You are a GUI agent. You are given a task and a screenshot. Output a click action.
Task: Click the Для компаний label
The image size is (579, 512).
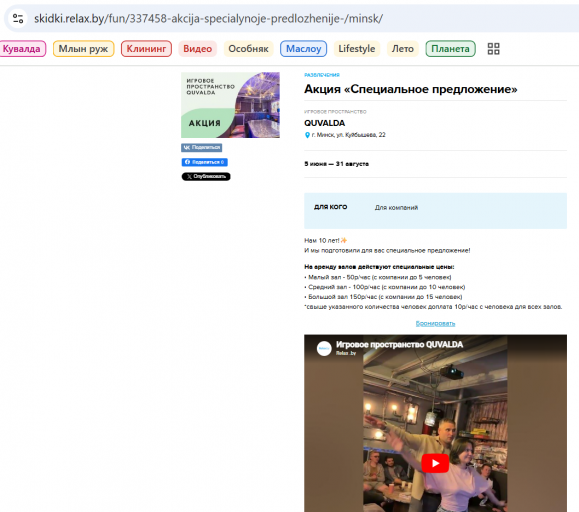pyautogui.click(x=396, y=207)
